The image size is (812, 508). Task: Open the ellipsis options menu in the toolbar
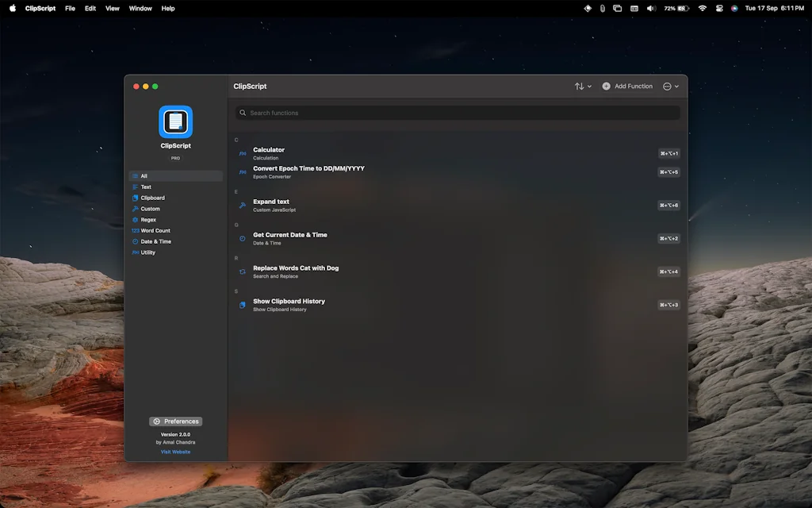[x=667, y=86]
